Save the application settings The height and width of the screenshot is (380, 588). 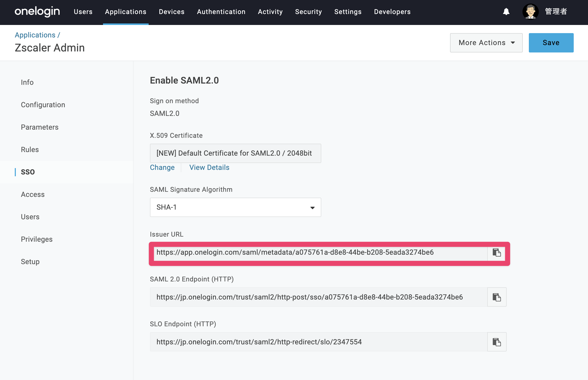(x=551, y=43)
